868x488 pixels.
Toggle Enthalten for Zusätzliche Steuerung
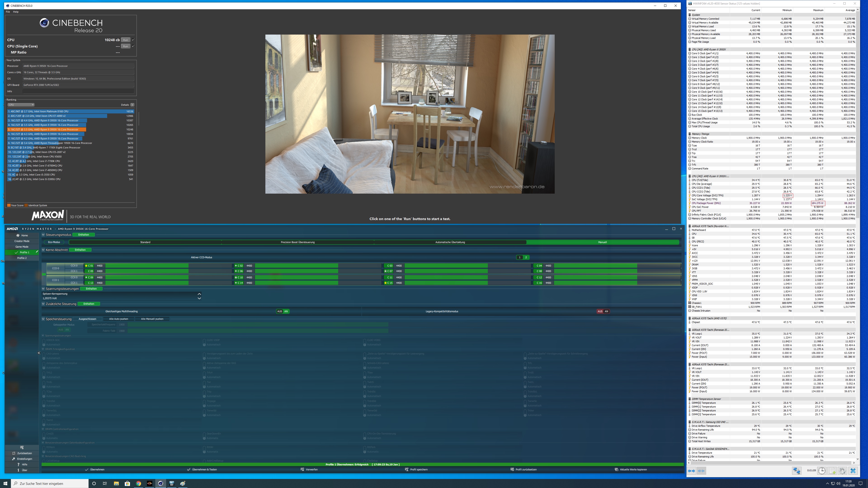coord(89,304)
